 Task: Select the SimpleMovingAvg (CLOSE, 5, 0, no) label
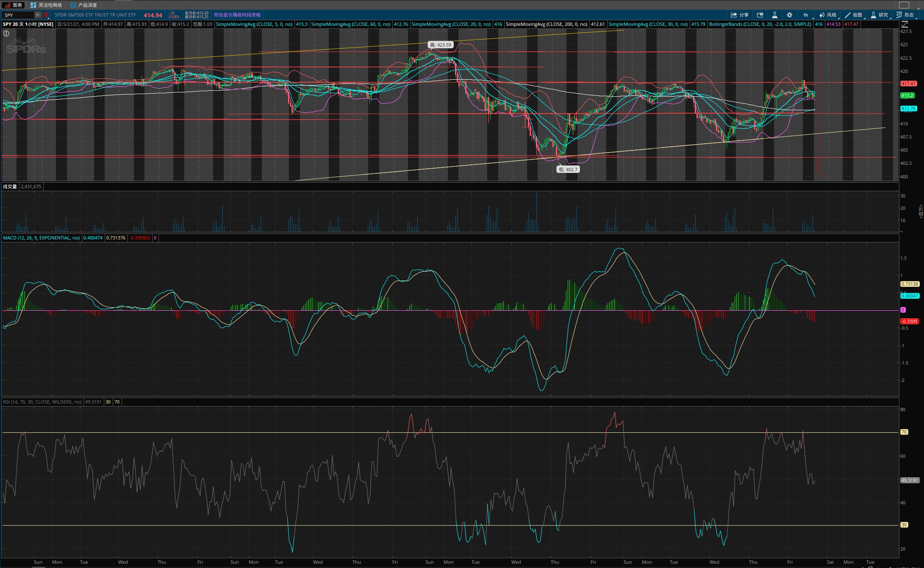[x=254, y=24]
